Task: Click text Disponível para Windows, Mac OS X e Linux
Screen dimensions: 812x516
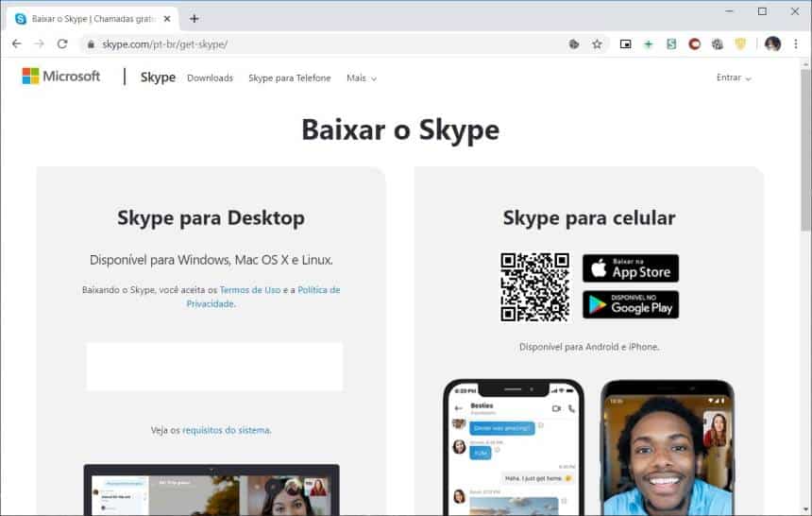Action: (211, 260)
